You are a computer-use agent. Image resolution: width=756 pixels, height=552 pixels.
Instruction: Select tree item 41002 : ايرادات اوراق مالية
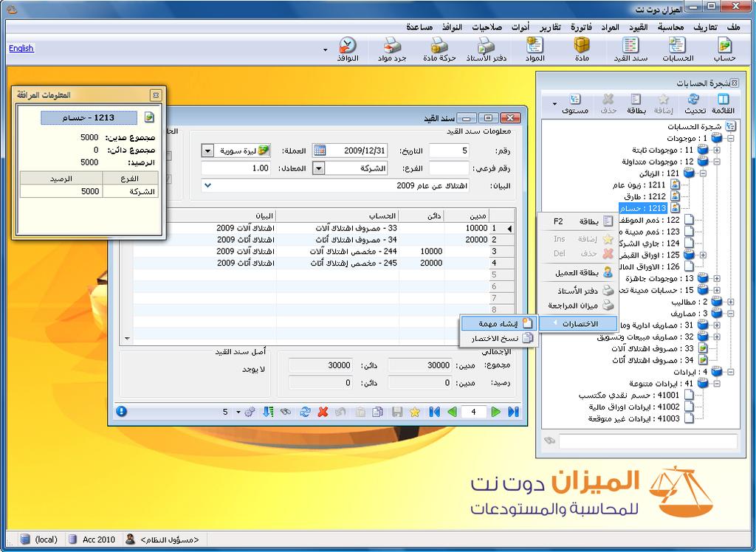(x=634, y=407)
